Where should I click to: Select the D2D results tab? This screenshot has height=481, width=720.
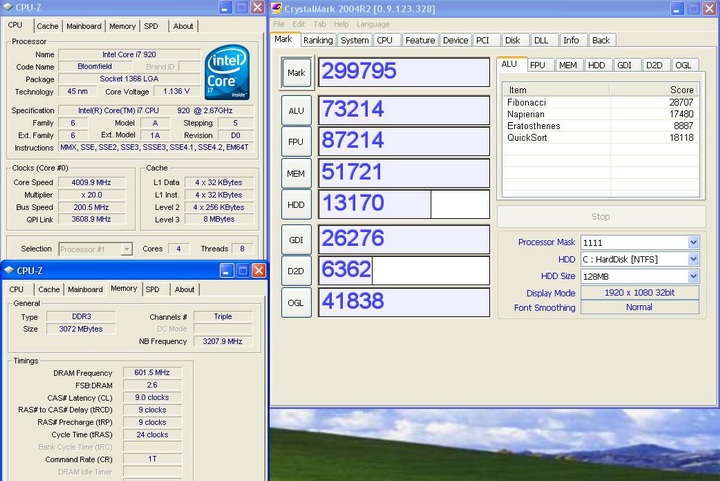[x=654, y=65]
